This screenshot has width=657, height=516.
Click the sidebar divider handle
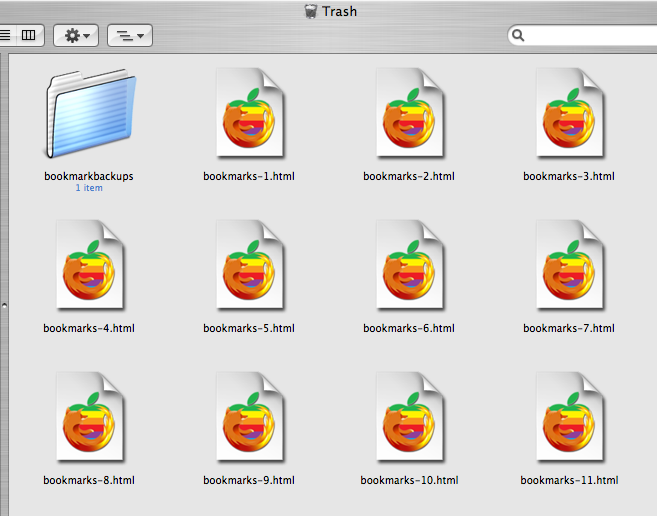pos(4,306)
